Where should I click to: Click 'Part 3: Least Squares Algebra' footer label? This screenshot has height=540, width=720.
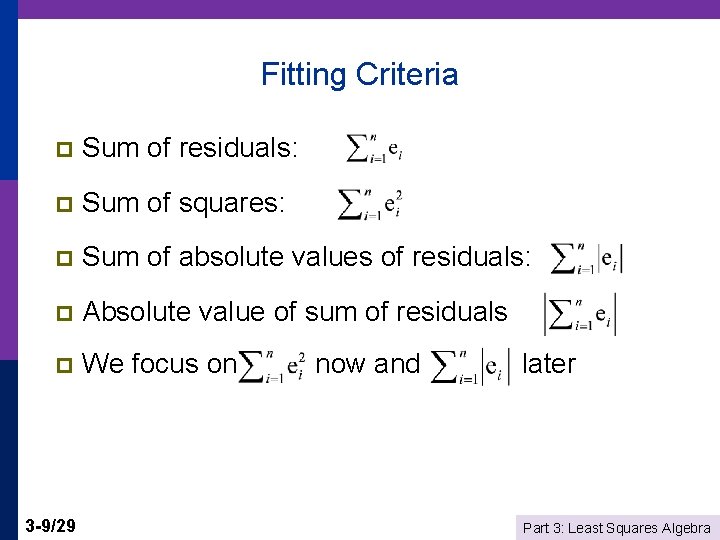(617, 528)
